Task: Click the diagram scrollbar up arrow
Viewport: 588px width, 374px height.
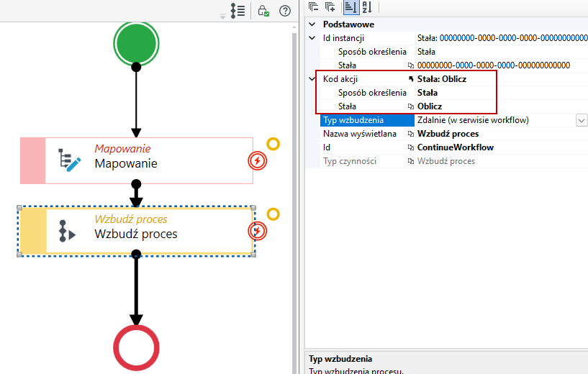Action: 294,27
